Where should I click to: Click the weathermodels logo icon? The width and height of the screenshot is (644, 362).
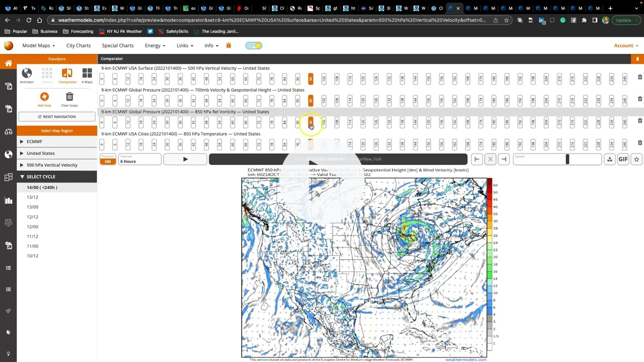coord(9,45)
